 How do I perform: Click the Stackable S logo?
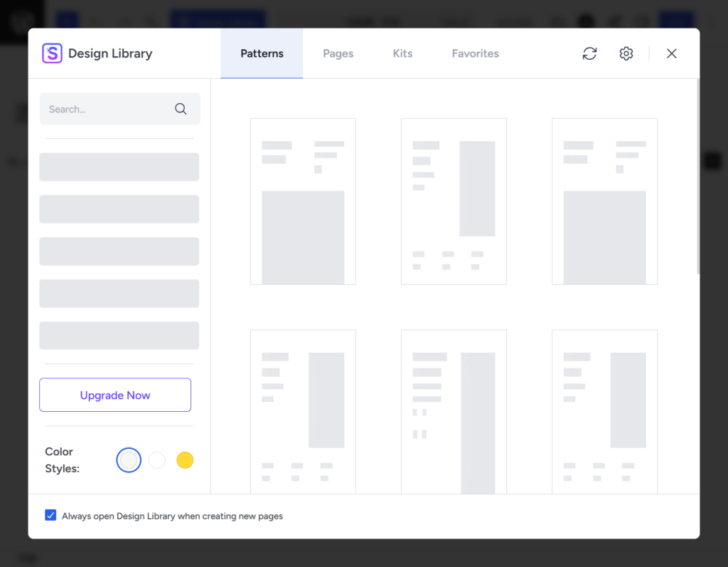click(x=52, y=53)
